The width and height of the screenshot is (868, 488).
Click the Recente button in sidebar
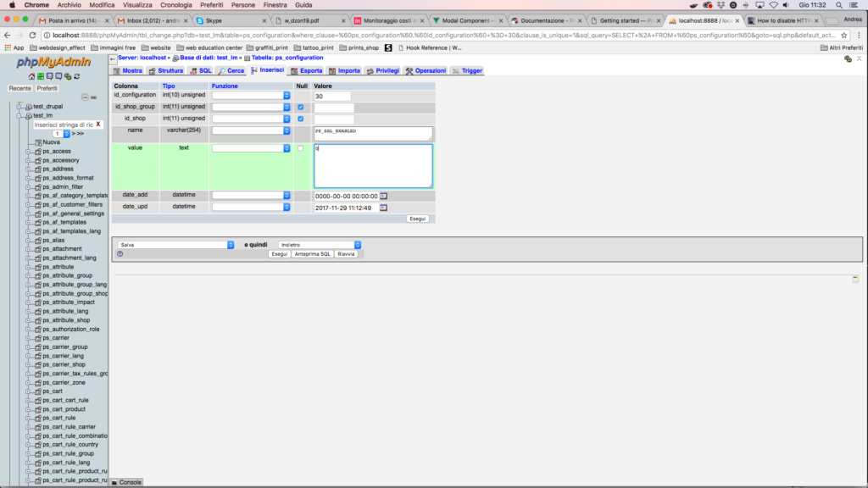coord(20,88)
